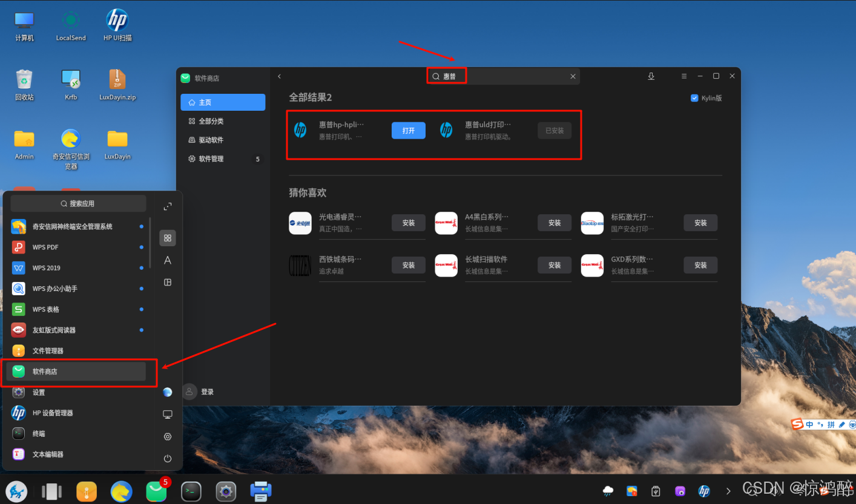Viewport: 856px width, 504px height.
Task: Click the 标拓激光打 app logo
Action: pyautogui.click(x=592, y=223)
